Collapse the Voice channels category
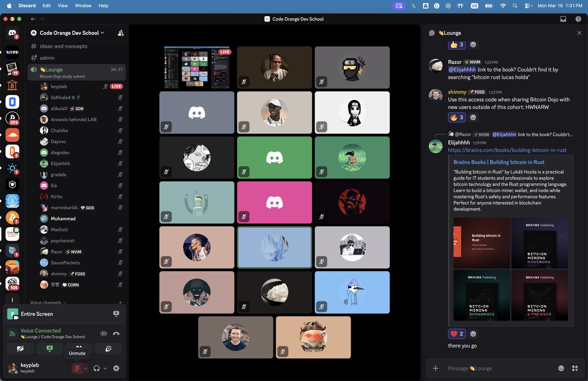The width and height of the screenshot is (588, 381). (48, 303)
